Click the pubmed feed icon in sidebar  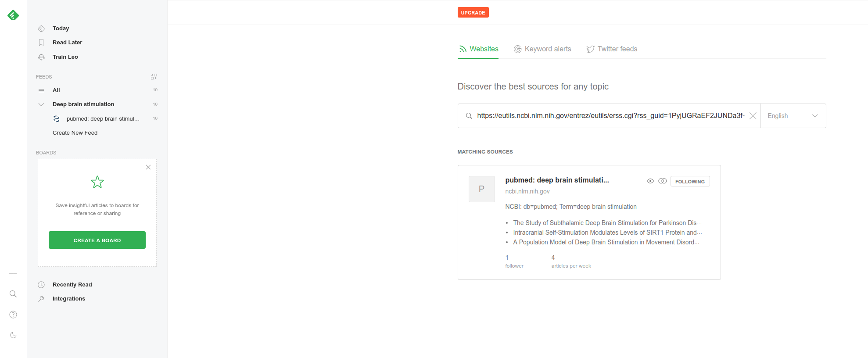coord(56,119)
